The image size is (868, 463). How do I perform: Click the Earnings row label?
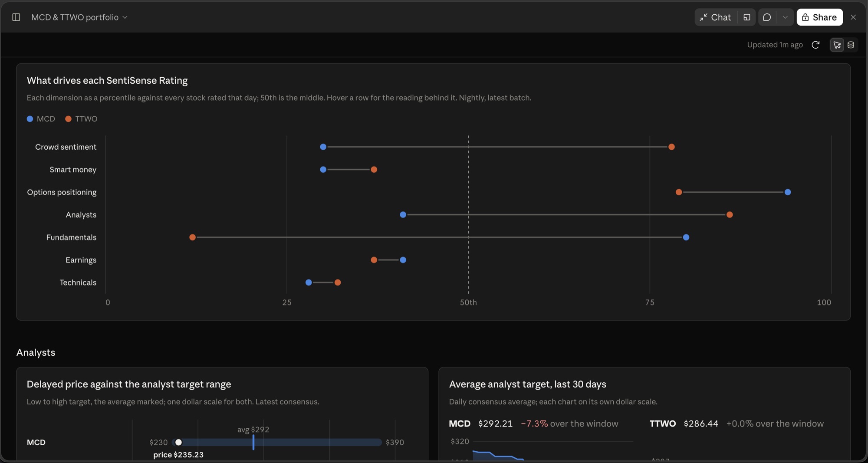(81, 260)
